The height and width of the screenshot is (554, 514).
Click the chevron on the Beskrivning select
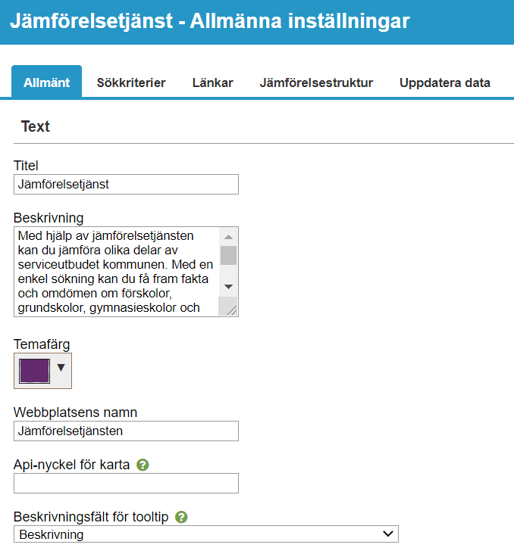coord(388,534)
